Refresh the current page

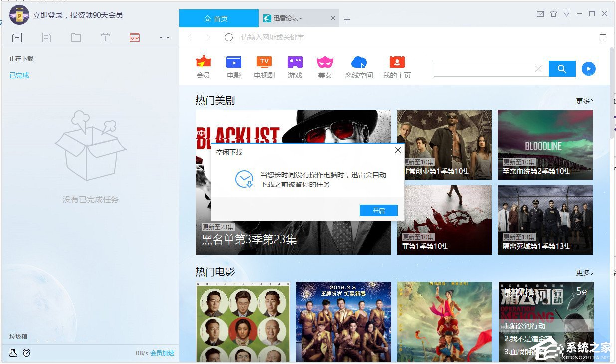pyautogui.click(x=228, y=37)
